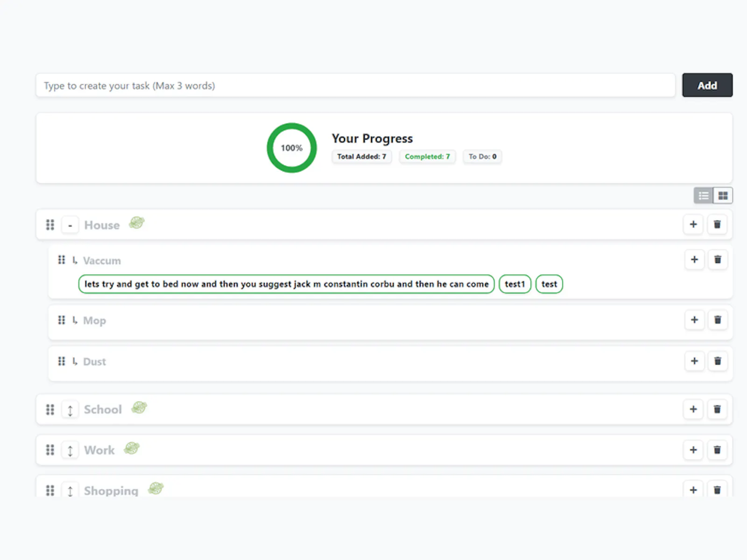The image size is (747, 560).
Task: Click the Shopping completed scribble icon
Action: 156,489
